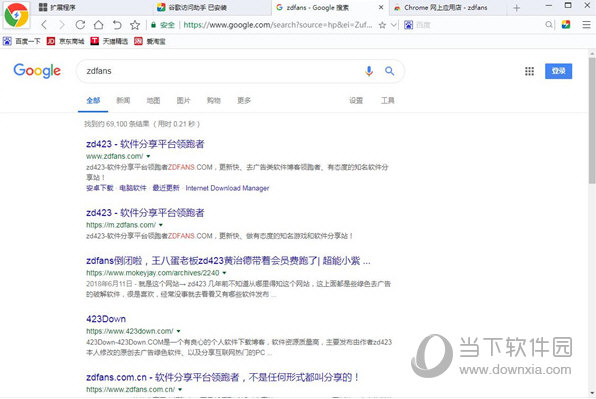Click the green security lock icon
This screenshot has height=399, width=596.
pos(154,25)
